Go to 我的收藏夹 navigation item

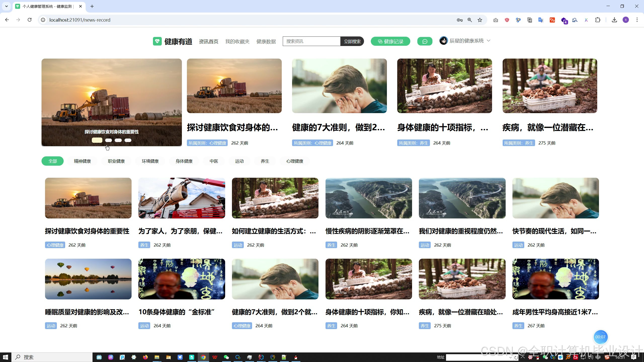click(x=237, y=41)
